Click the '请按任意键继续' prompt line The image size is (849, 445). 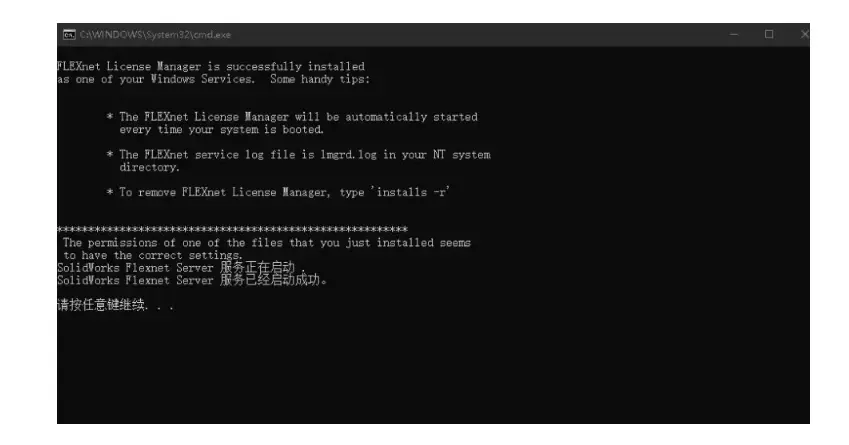point(115,305)
